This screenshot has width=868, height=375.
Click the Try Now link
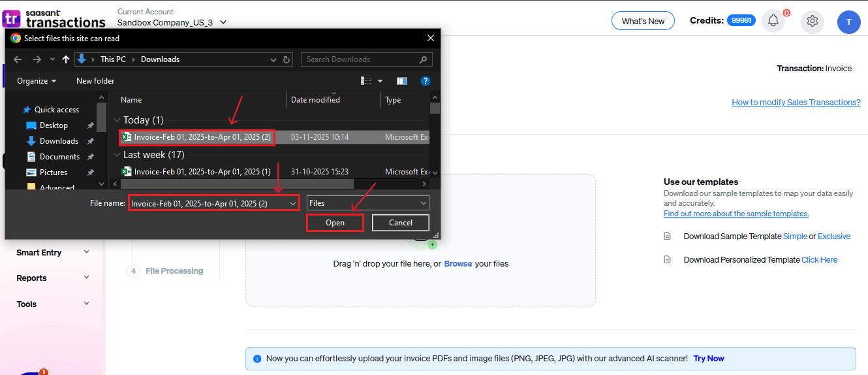click(x=709, y=359)
